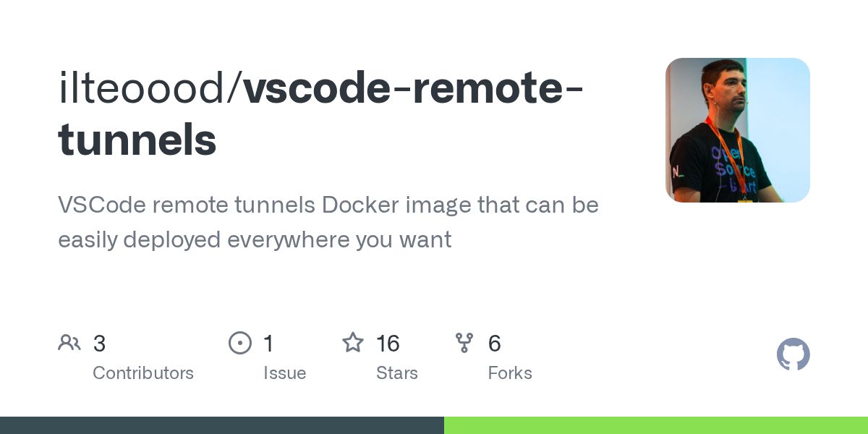Click the stars count '16'
This screenshot has height=434, width=868.
click(388, 344)
